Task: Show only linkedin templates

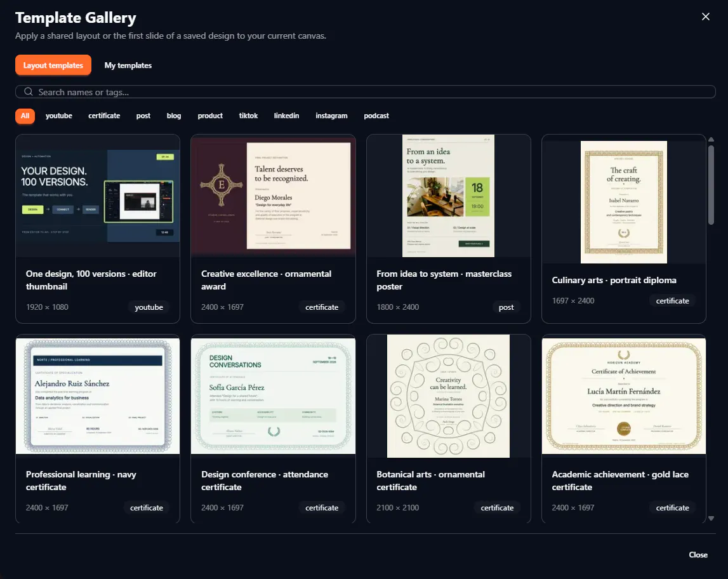Action: (x=286, y=116)
